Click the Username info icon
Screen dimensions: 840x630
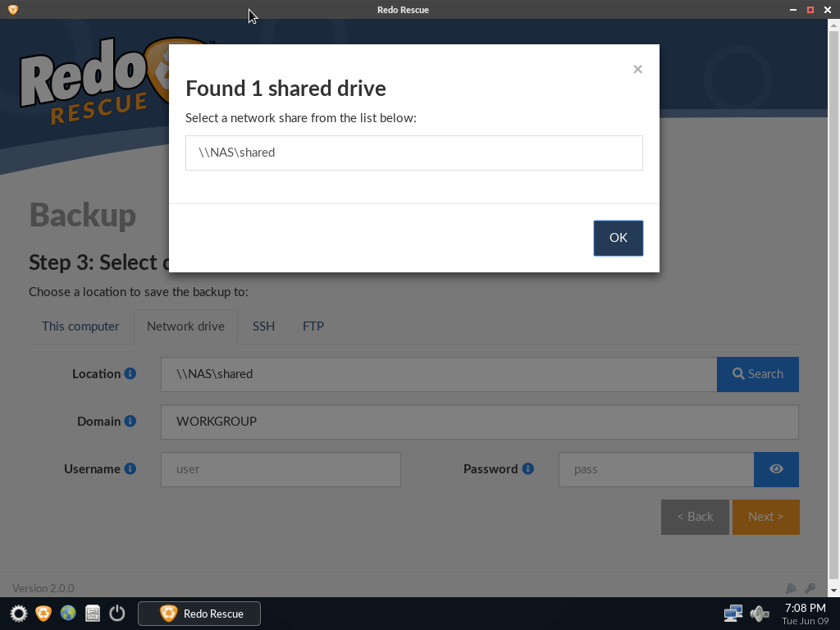pos(130,468)
